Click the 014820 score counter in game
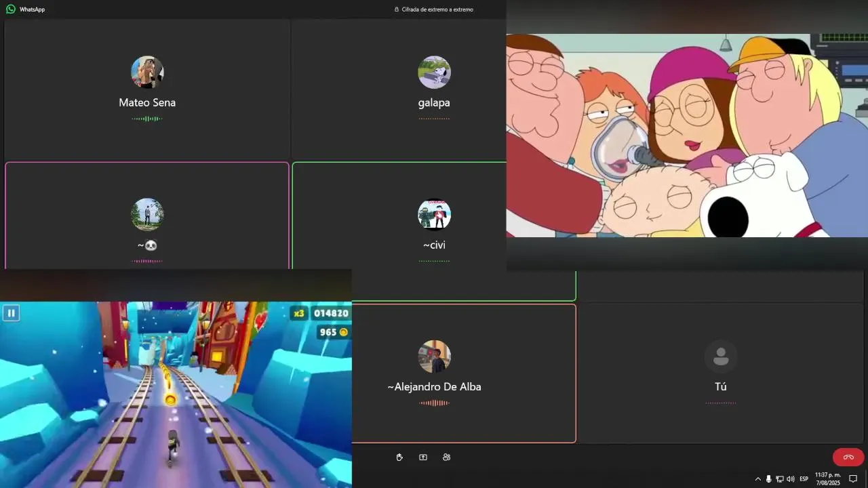Viewport: 868px width, 488px height. pyautogui.click(x=331, y=313)
